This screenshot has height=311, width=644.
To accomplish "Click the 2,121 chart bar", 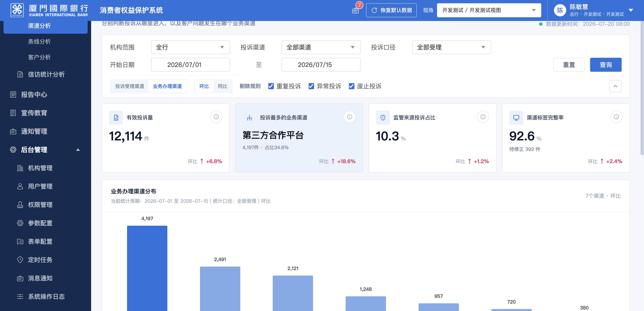I will coord(293,293).
